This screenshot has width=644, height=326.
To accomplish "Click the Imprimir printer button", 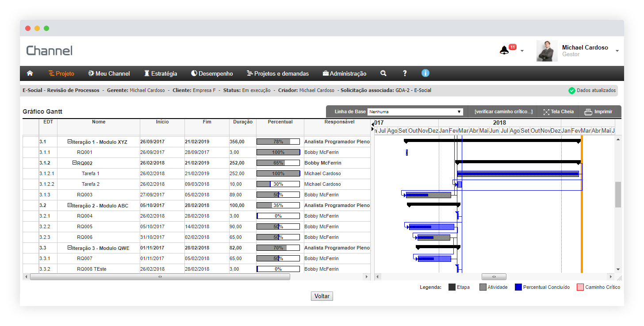I will (598, 112).
